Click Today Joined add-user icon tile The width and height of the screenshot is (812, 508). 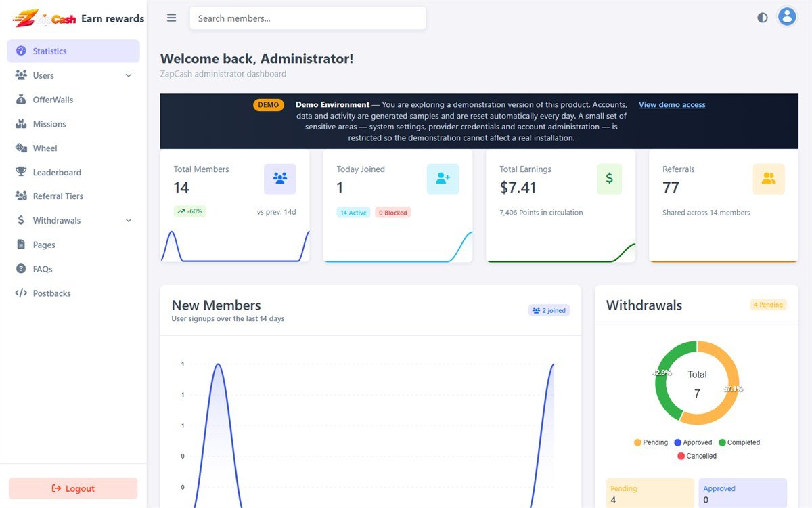pyautogui.click(x=443, y=179)
